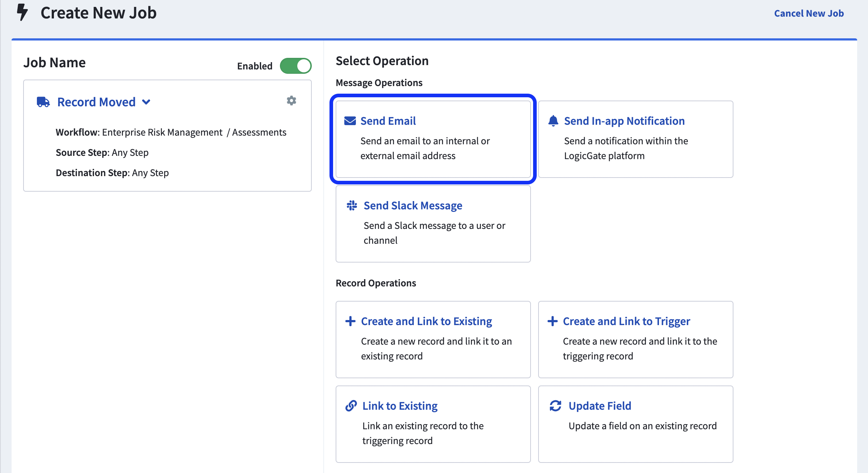Click the 'Create a new record and link it to an existing record' text
This screenshot has width=868, height=473.
[x=437, y=349]
